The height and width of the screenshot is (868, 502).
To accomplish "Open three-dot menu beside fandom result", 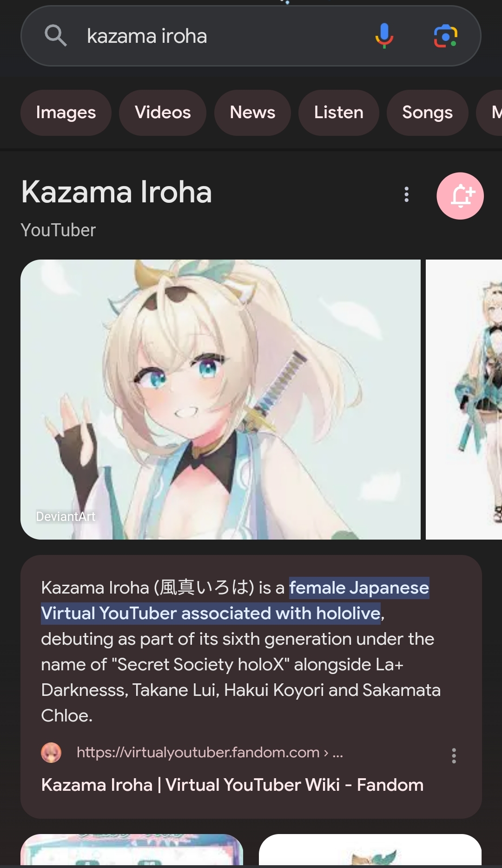I will coord(454,755).
